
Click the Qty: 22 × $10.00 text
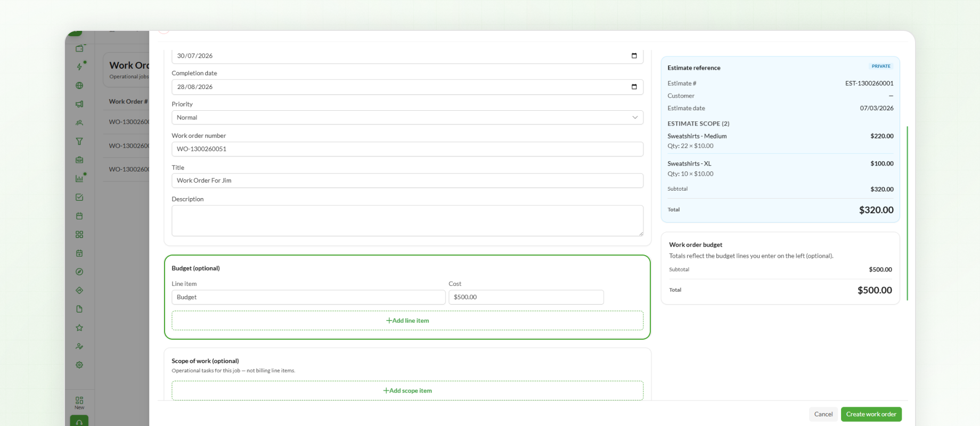click(x=690, y=146)
